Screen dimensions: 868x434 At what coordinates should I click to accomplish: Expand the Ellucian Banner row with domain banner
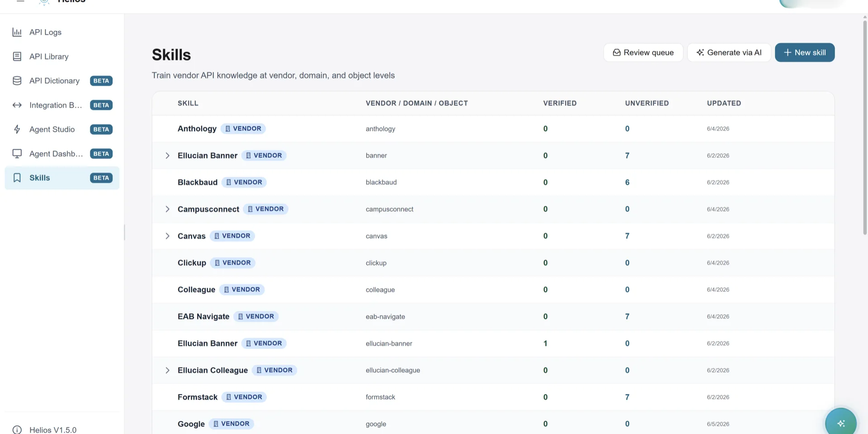pos(167,156)
